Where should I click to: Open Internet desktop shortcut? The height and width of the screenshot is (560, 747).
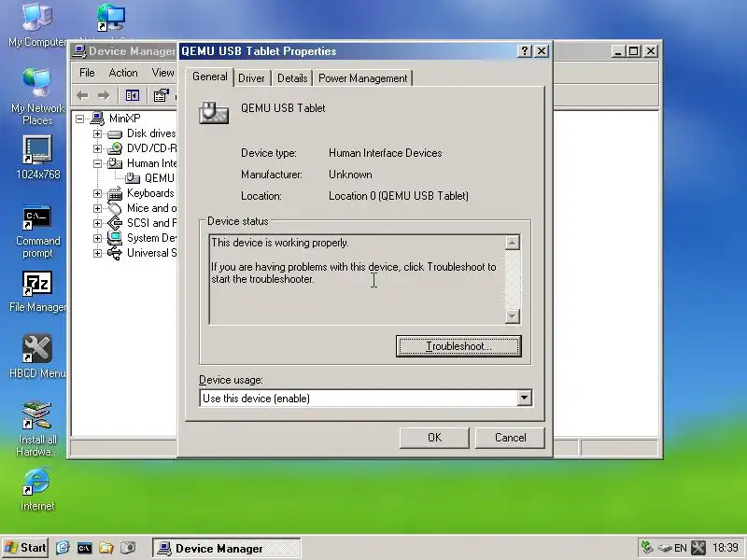point(37,488)
